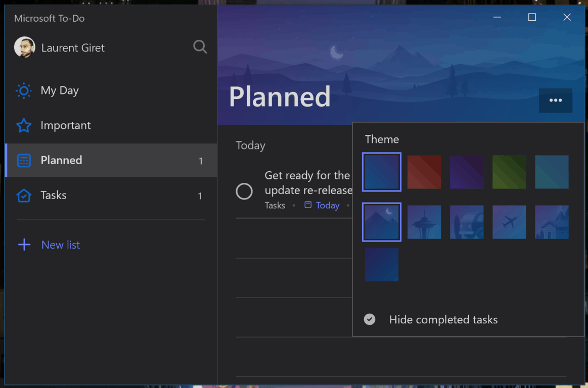Select the teal color theme swatch
This screenshot has height=388, width=588.
click(x=552, y=172)
